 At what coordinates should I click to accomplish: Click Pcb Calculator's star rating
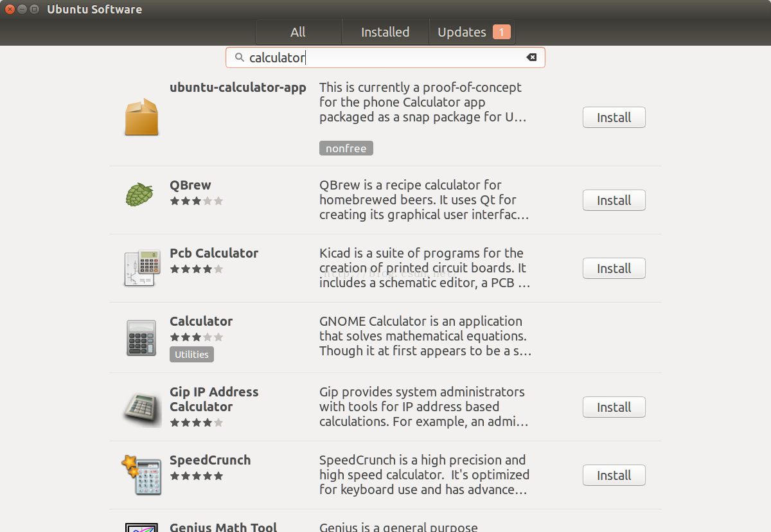(x=197, y=269)
